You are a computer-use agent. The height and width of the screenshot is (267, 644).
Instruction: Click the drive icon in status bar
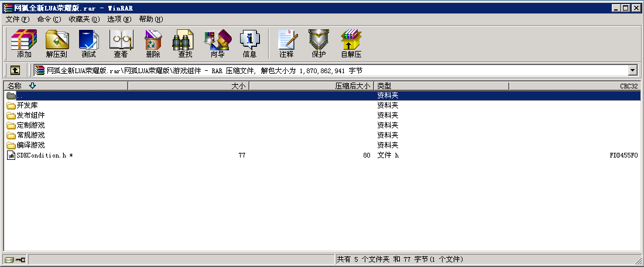pos(9,259)
